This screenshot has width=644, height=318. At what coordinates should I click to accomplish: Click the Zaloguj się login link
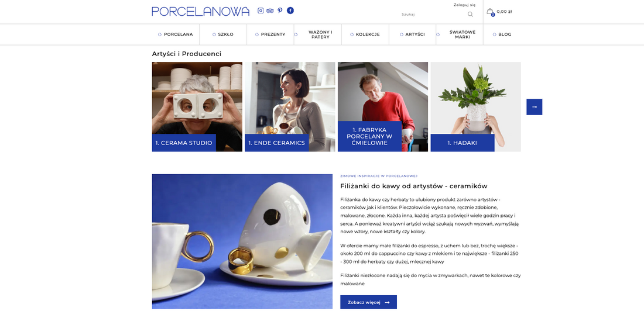point(464,5)
